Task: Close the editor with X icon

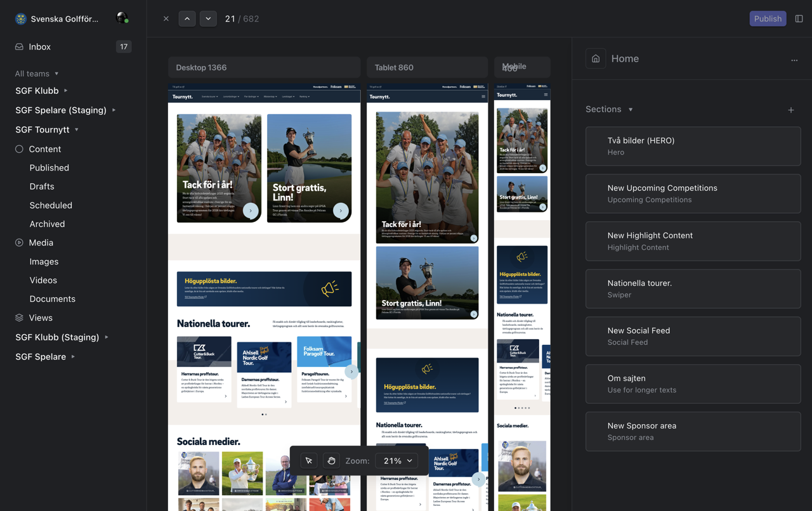Action: [166, 19]
